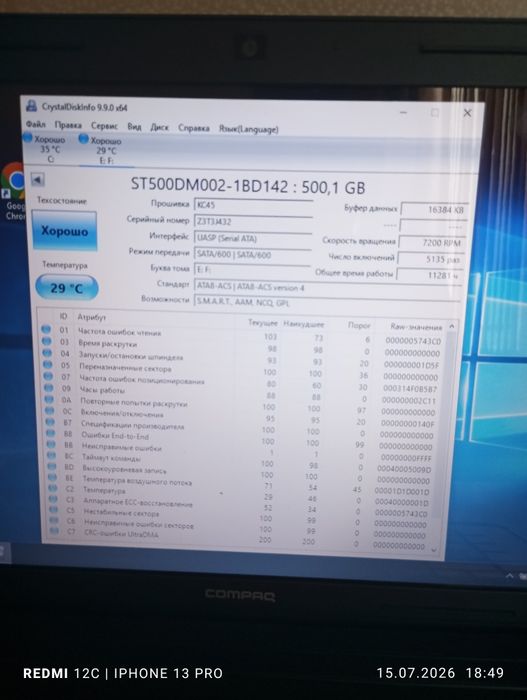Click the Интерфейс field UASP (Serial ATA)
Viewport: 527px width, 700px height.
253,239
